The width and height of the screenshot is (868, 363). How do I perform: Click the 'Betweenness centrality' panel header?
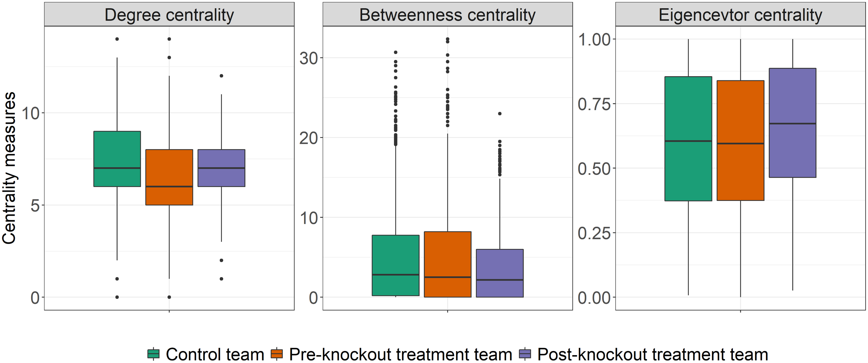pyautogui.click(x=447, y=15)
